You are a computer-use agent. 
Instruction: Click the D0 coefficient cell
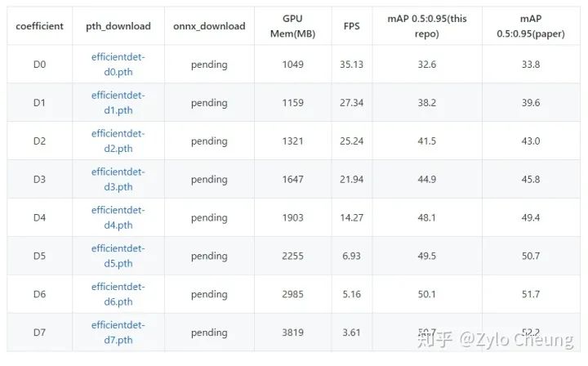pos(39,65)
